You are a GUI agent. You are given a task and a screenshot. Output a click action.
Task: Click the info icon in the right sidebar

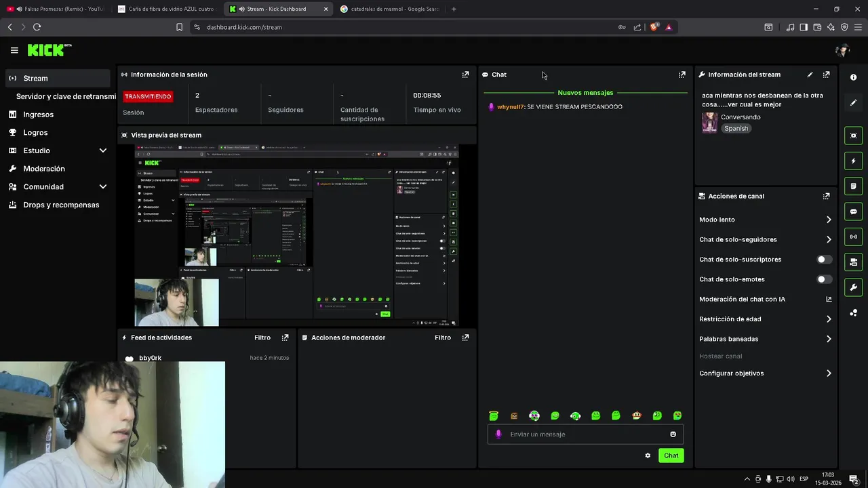(853, 77)
